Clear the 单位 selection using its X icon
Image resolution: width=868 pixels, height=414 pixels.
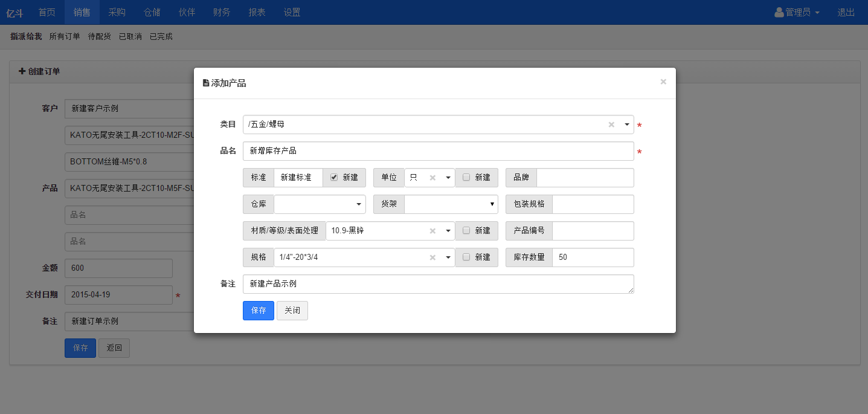pyautogui.click(x=432, y=177)
